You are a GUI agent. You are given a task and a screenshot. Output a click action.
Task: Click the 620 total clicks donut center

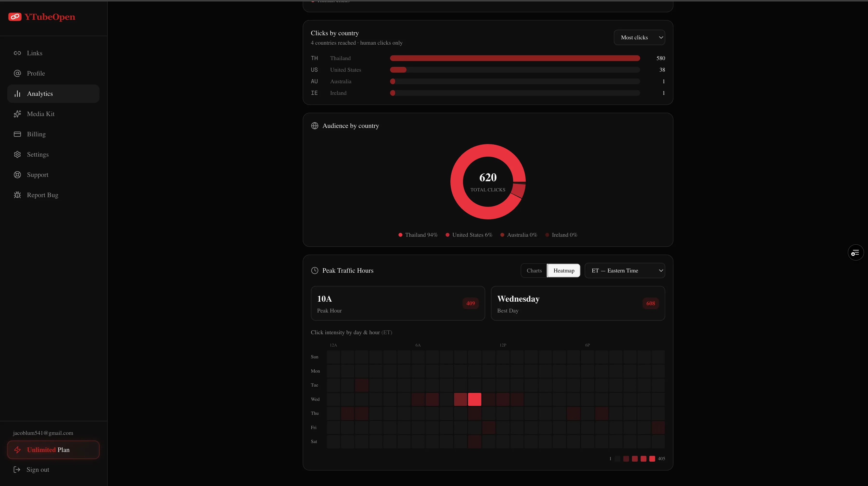[x=488, y=182]
